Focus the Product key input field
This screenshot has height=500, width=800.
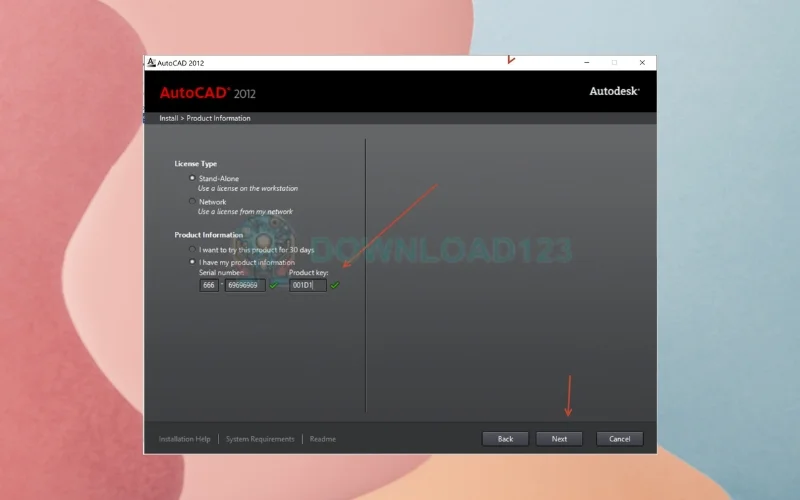(x=308, y=285)
